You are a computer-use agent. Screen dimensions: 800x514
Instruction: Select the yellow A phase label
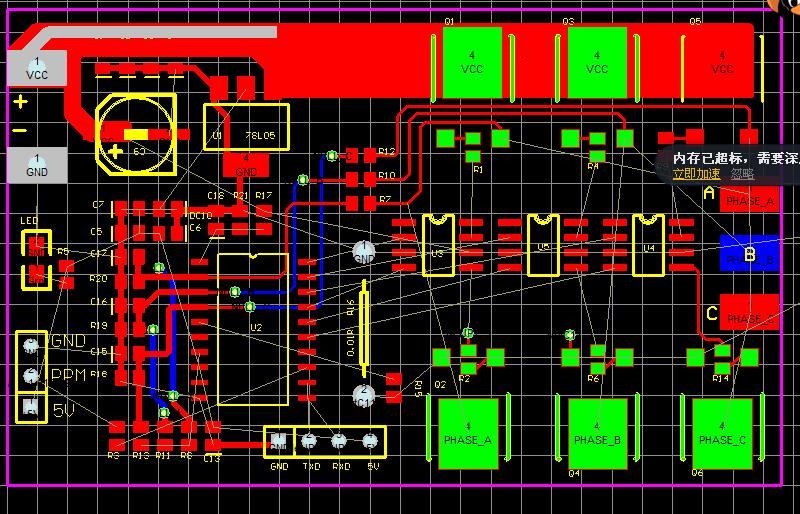click(x=709, y=193)
